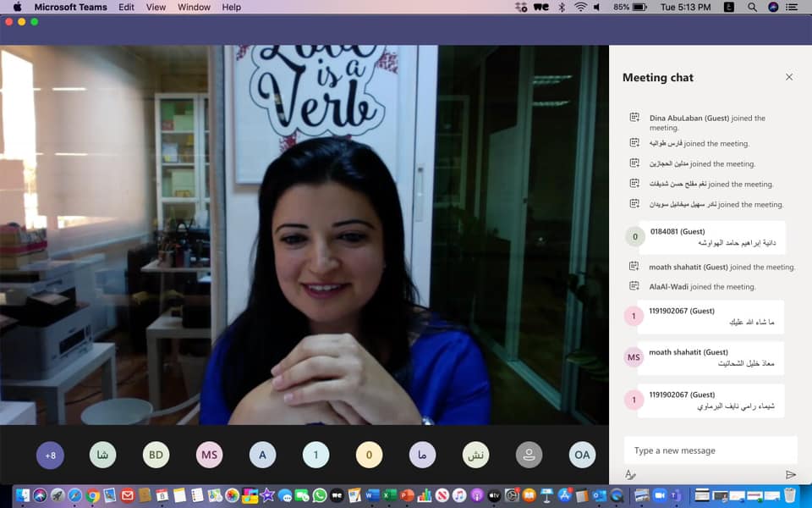Viewport: 812px width, 508px height.
Task: Open the volume control in the menu bar
Action: 597,7
